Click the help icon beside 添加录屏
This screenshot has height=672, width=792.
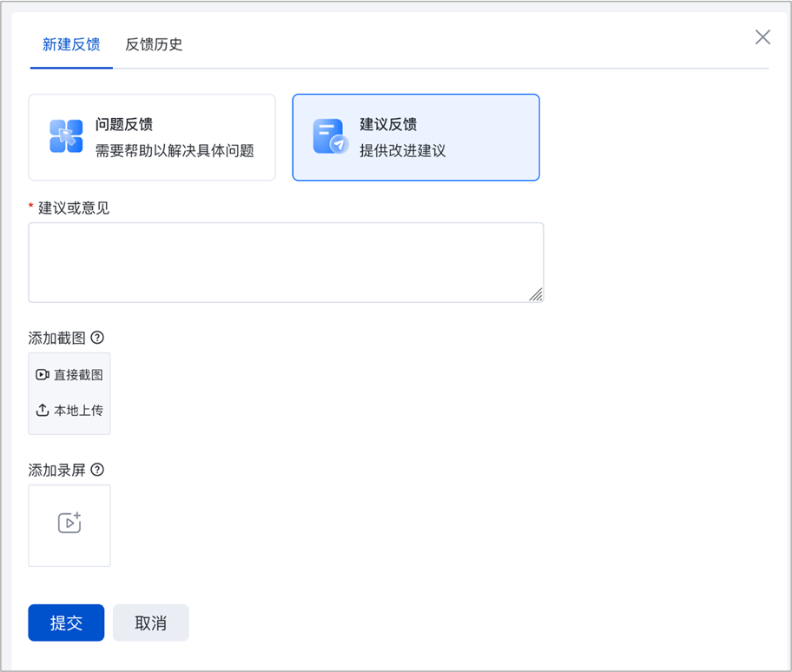[97, 470]
